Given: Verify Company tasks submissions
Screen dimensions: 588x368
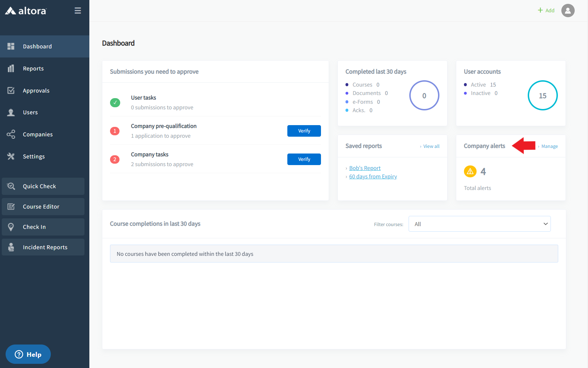Looking at the screenshot, I should click(x=304, y=159).
